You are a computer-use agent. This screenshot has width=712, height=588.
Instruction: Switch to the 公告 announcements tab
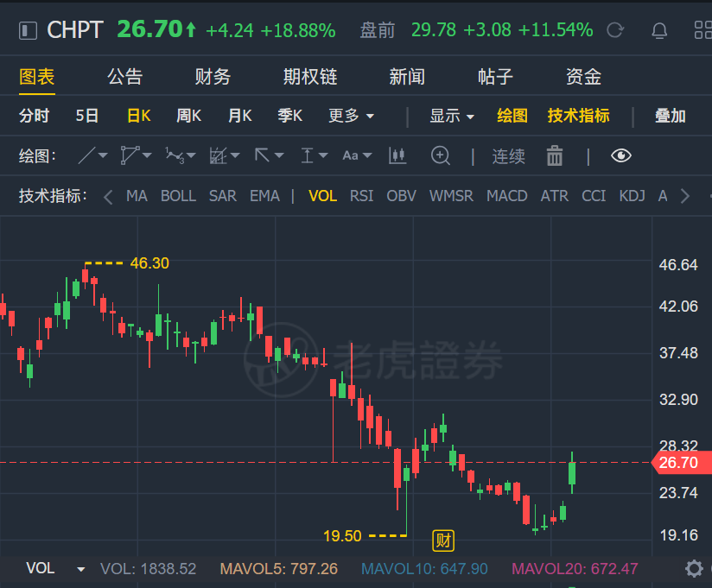pos(125,77)
